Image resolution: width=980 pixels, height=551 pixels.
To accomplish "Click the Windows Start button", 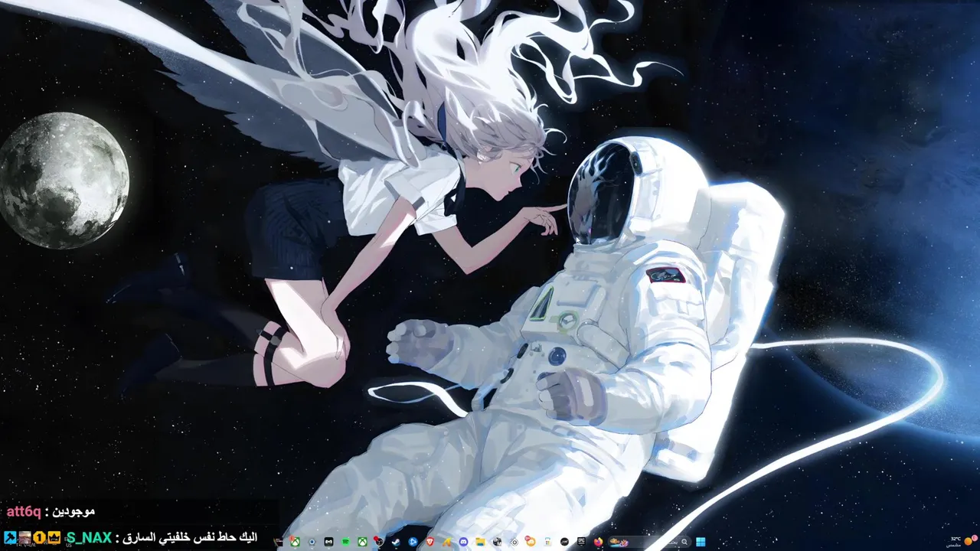I will 701,542.
